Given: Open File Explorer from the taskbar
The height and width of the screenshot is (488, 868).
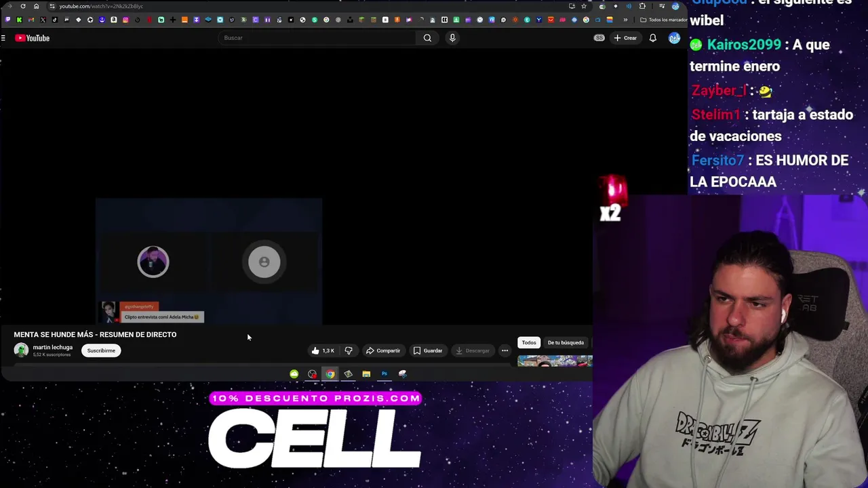Looking at the screenshot, I should coord(366,373).
